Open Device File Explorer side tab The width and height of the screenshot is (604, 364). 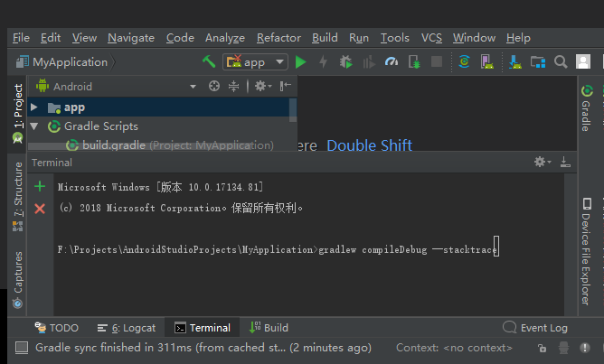(x=586, y=252)
